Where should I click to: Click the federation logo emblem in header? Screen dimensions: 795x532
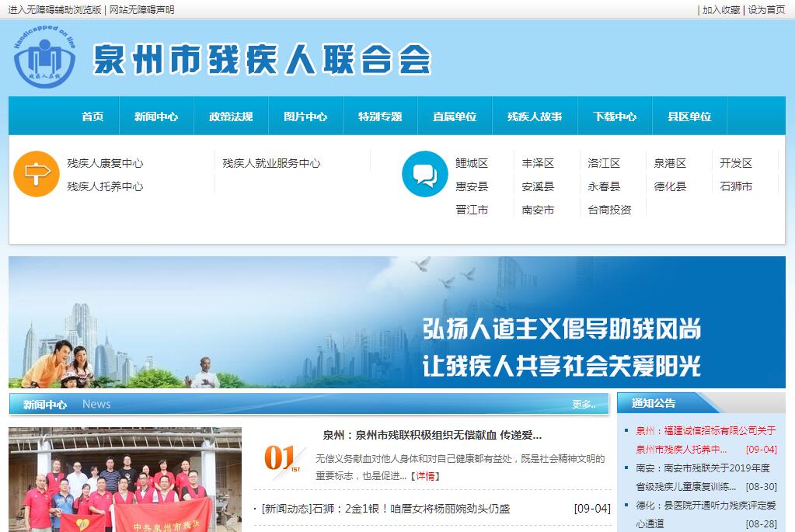pyautogui.click(x=44, y=57)
